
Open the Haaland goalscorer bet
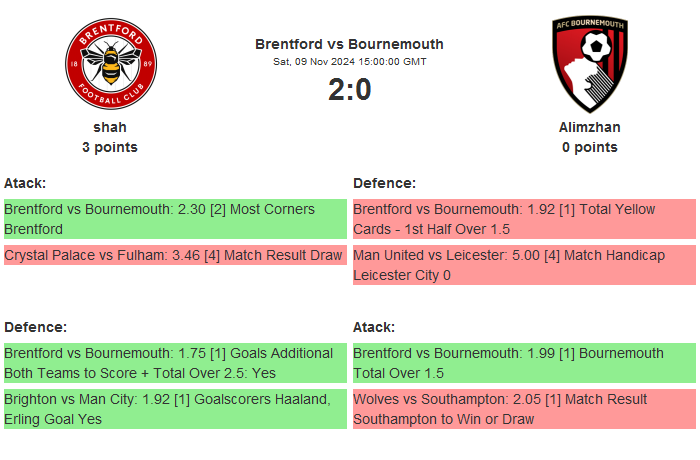click(x=174, y=409)
